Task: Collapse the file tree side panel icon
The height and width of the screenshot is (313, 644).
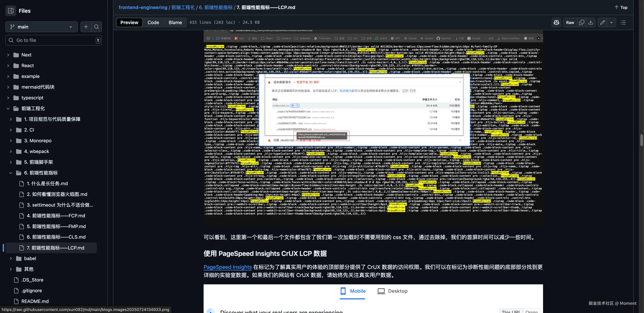Action: click(11, 11)
